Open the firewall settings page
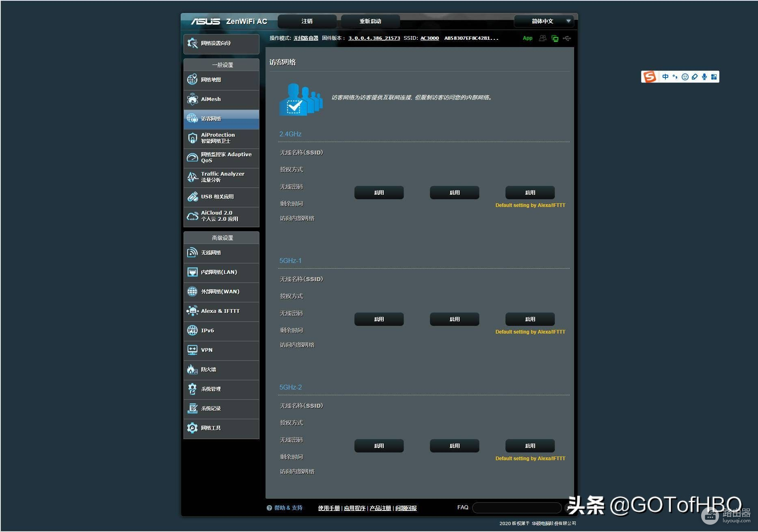This screenshot has width=758, height=532. 221,370
